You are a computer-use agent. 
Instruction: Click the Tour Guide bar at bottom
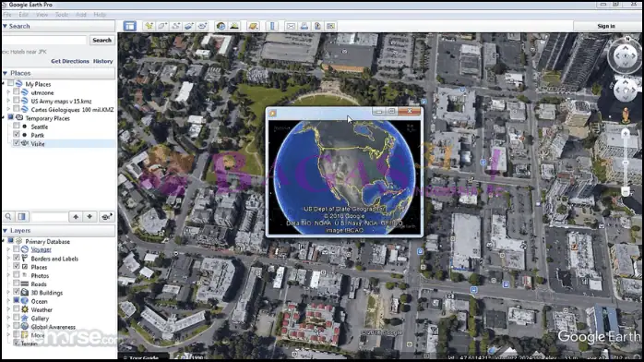143,357
